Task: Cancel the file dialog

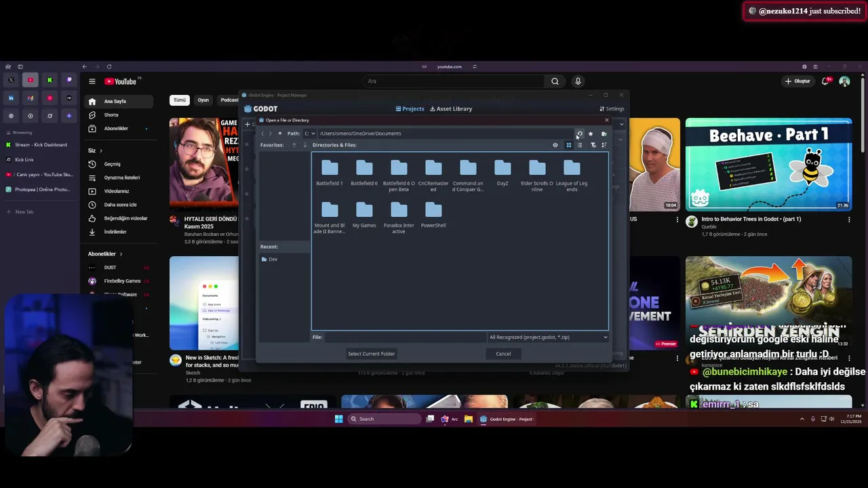Action: point(503,354)
